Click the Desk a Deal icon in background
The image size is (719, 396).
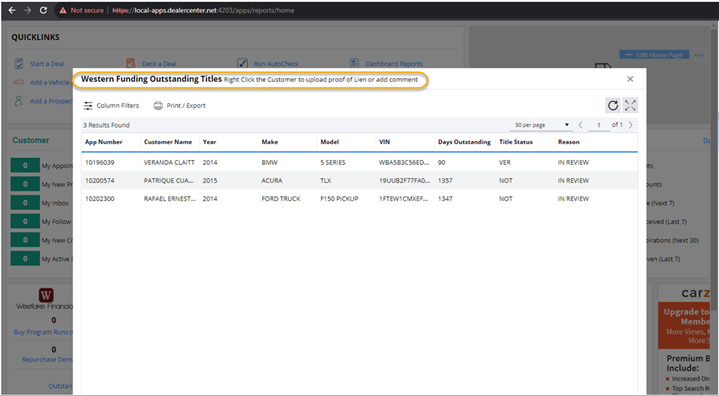coord(131,63)
